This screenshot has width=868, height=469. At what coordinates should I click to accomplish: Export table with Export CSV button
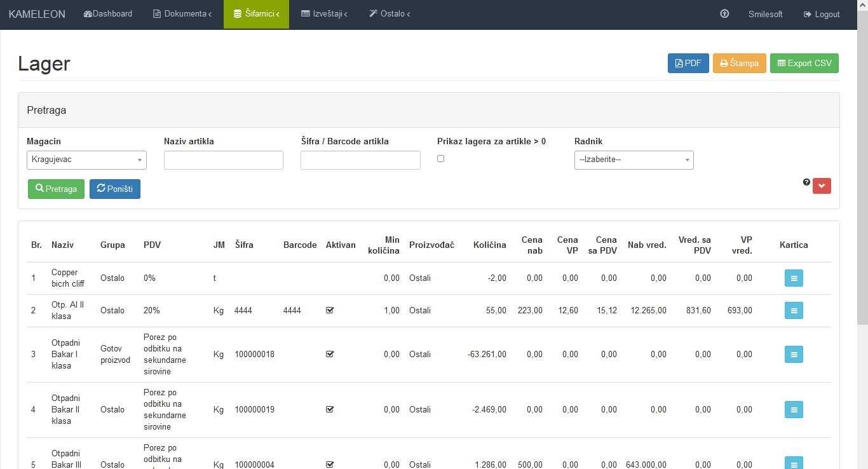pyautogui.click(x=804, y=64)
